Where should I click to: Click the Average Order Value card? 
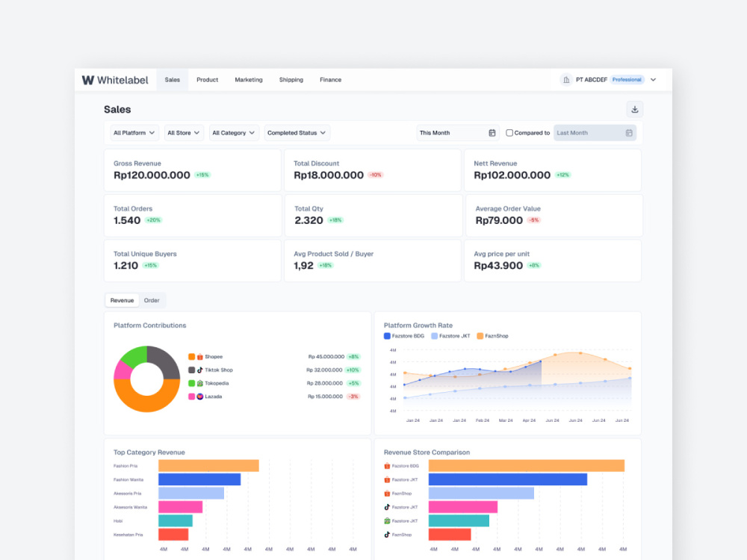pyautogui.click(x=554, y=215)
